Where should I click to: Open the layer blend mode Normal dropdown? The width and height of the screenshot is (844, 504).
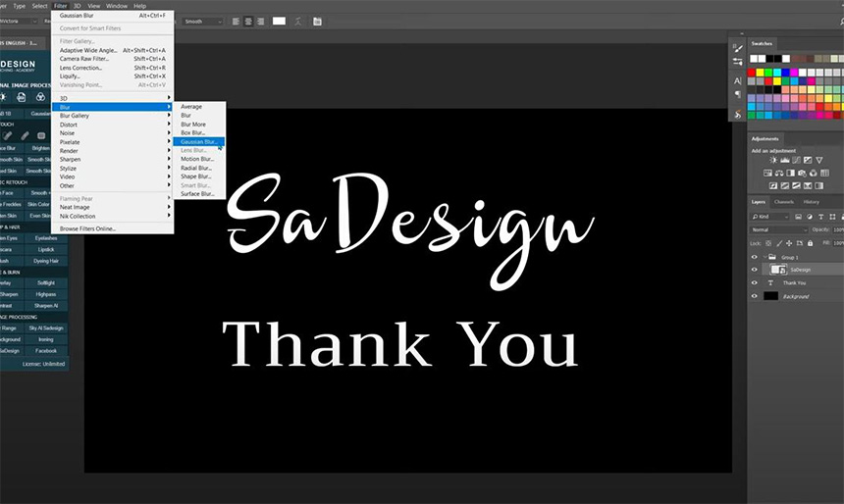coord(779,229)
